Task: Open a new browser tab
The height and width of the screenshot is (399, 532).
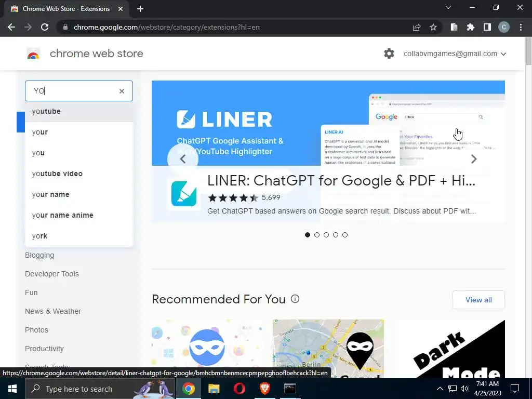Action: click(140, 9)
